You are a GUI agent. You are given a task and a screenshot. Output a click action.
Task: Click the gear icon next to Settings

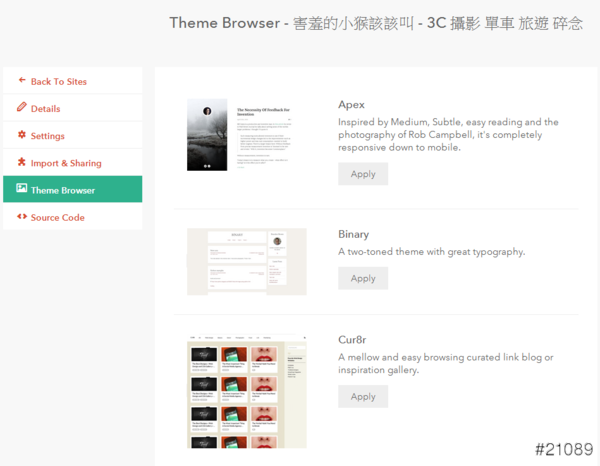pyautogui.click(x=22, y=135)
